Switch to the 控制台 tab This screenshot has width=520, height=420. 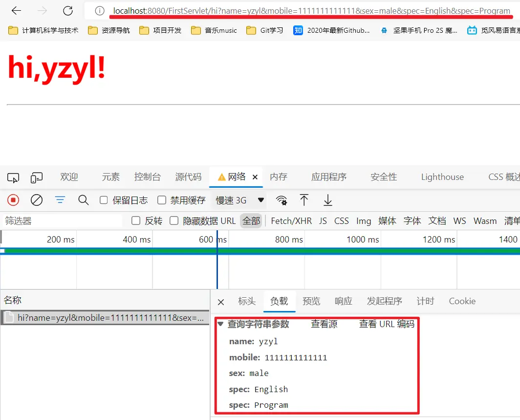point(147,177)
